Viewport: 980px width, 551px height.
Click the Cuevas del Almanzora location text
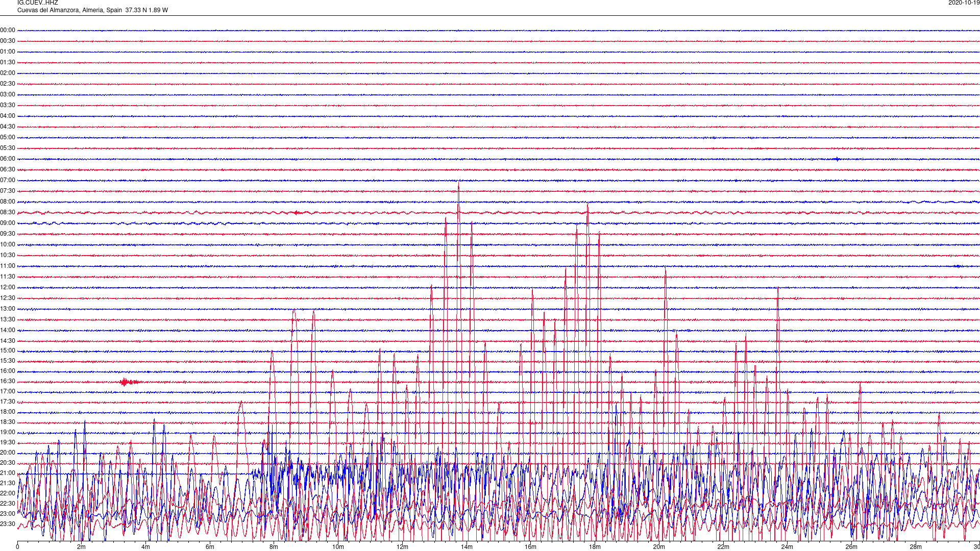pos(92,10)
